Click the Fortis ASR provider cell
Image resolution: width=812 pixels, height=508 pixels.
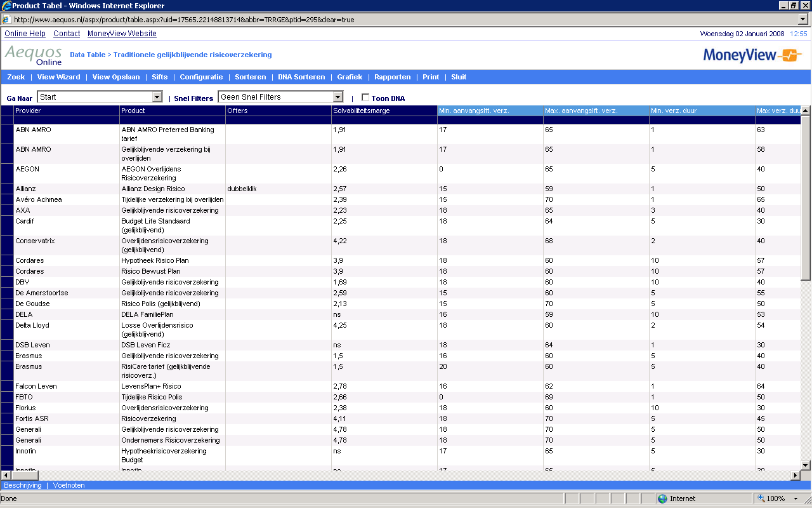pyautogui.click(x=66, y=418)
